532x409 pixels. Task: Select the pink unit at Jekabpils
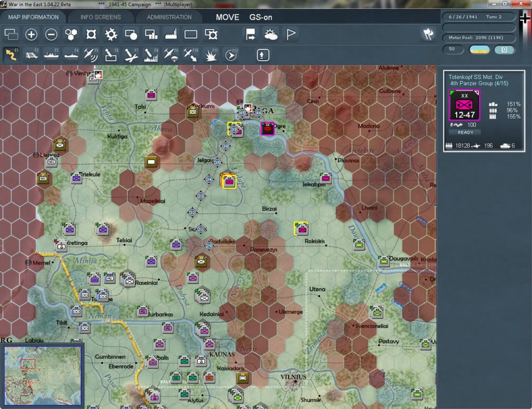point(326,178)
